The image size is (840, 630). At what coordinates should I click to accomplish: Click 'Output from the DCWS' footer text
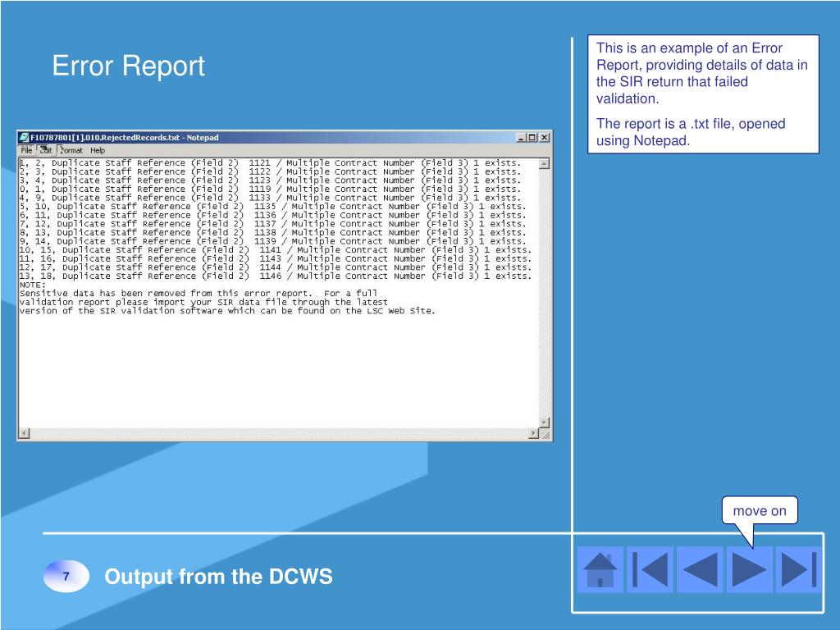tap(218, 577)
